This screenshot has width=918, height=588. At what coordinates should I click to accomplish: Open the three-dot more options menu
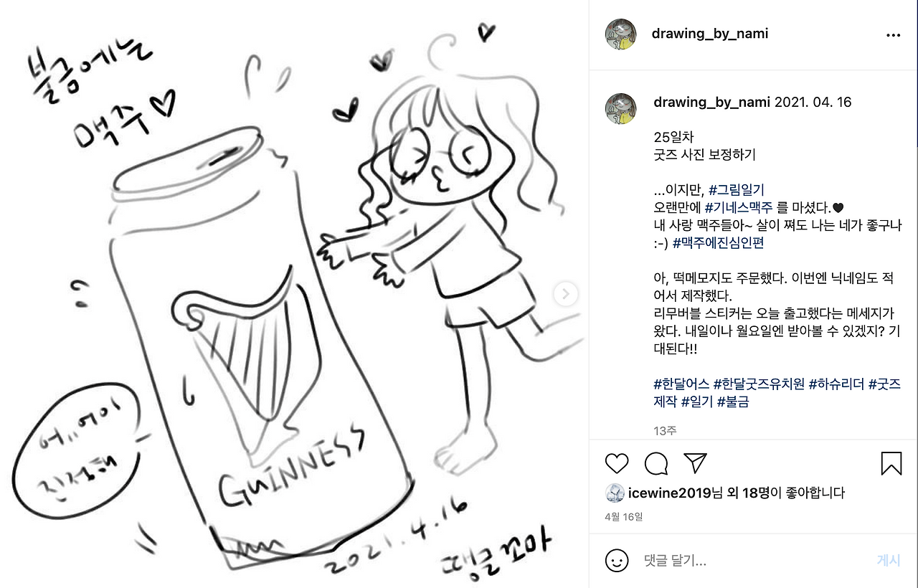tap(893, 34)
